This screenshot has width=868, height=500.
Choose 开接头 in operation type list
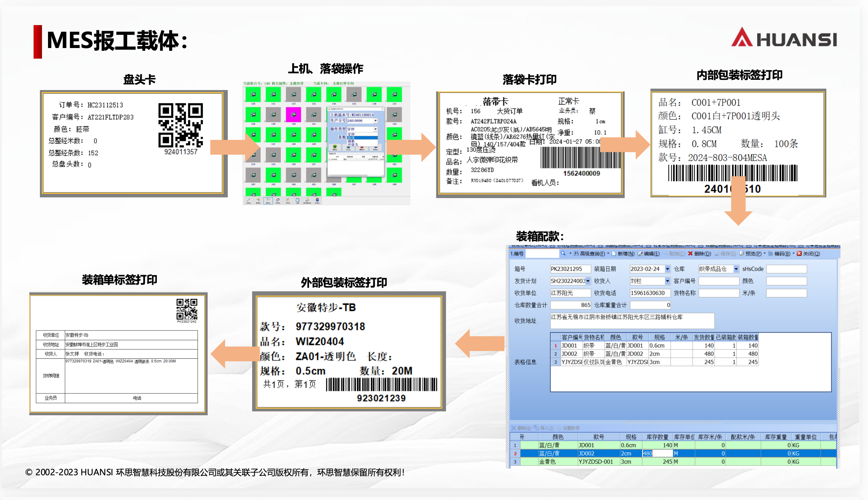click(x=362, y=144)
